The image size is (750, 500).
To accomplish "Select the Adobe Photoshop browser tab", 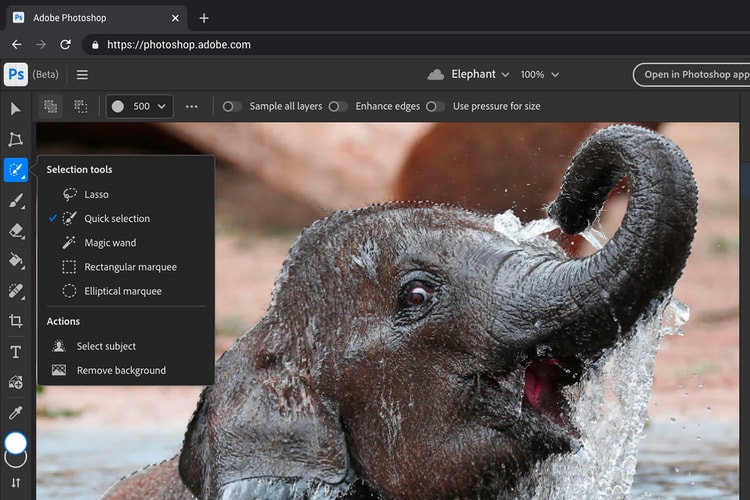I will click(x=97, y=18).
